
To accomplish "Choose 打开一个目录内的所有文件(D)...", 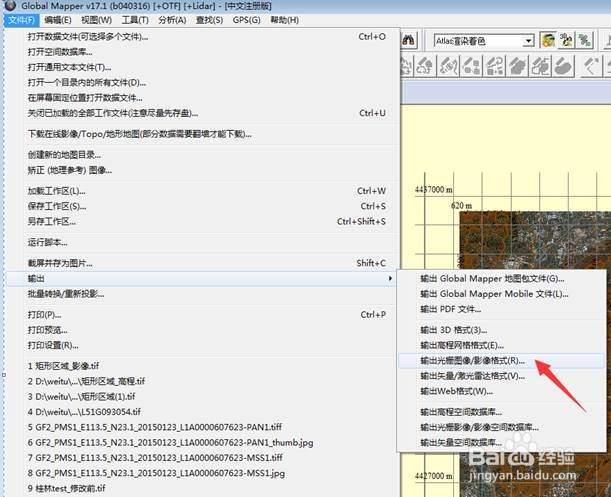I will 203,82.
